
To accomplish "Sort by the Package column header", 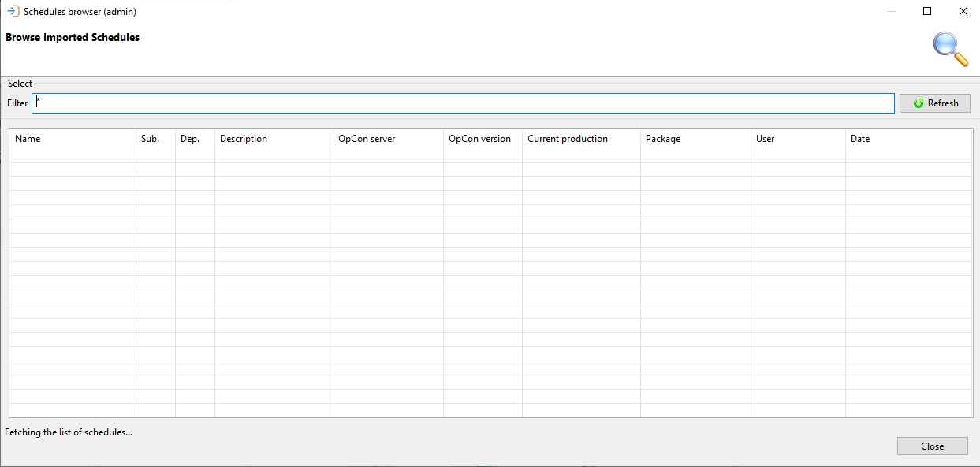I will click(695, 139).
